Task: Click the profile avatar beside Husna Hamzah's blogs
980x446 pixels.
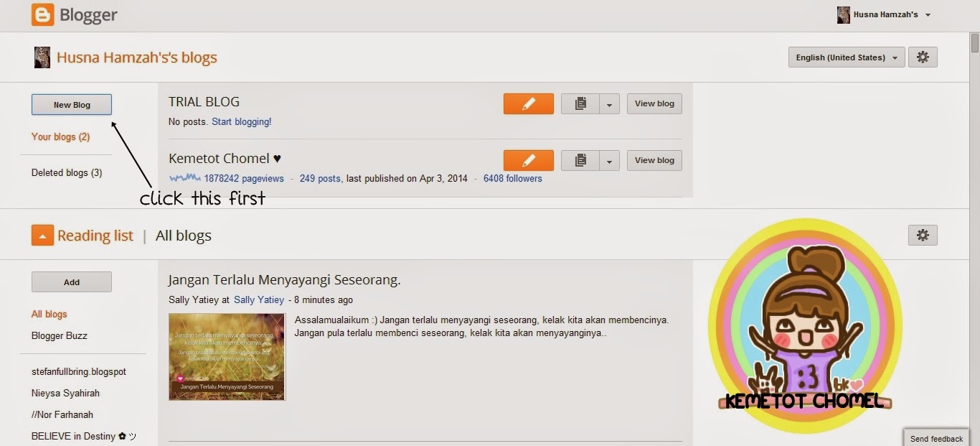Action: (x=42, y=57)
